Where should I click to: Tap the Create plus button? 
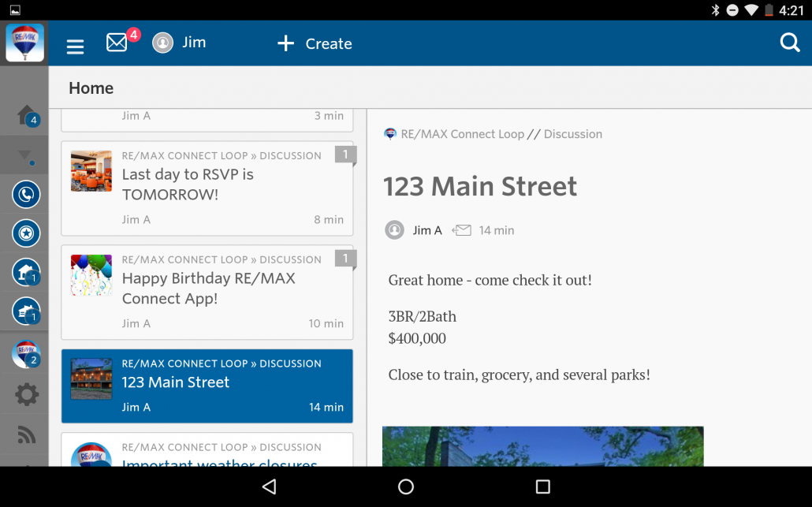[315, 43]
